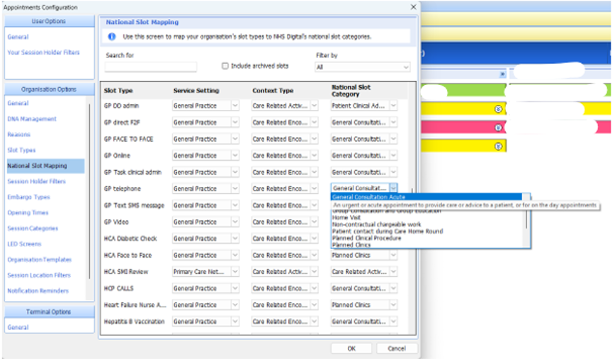Open Service Setting dropdown for HCA SMI Review
This screenshot has width=615, height=364.
(235, 271)
